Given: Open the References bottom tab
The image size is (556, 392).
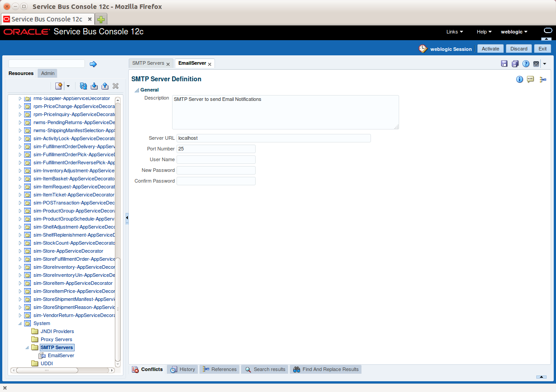Looking at the screenshot, I should [219, 369].
